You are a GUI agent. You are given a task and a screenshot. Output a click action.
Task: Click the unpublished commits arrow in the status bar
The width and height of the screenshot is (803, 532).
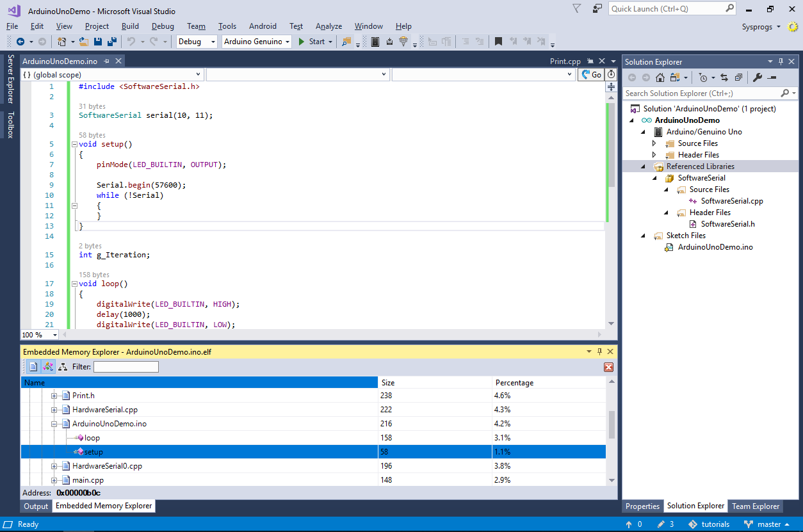coord(629,524)
